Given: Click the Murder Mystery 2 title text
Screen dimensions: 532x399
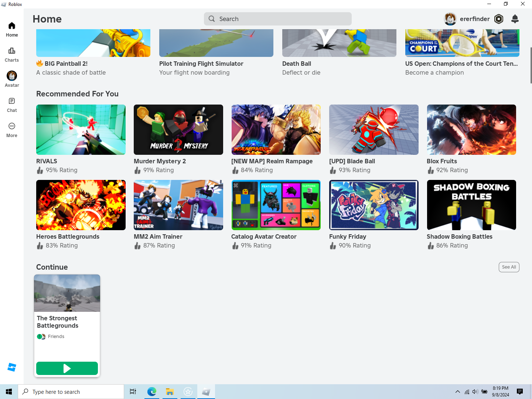Looking at the screenshot, I should tap(160, 161).
